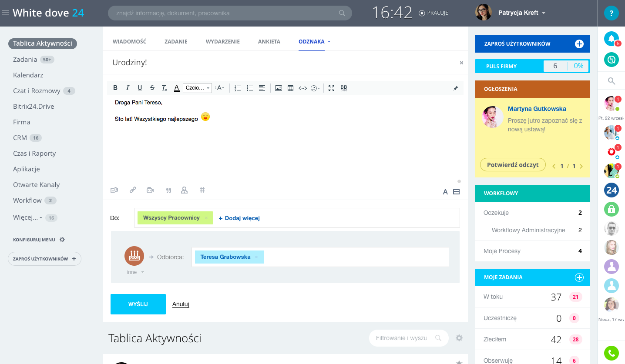Click the insert table icon

click(x=290, y=88)
